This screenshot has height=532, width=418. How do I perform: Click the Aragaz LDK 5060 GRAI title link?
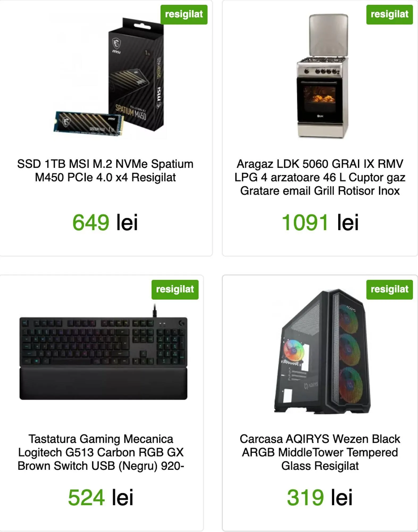pos(320,177)
